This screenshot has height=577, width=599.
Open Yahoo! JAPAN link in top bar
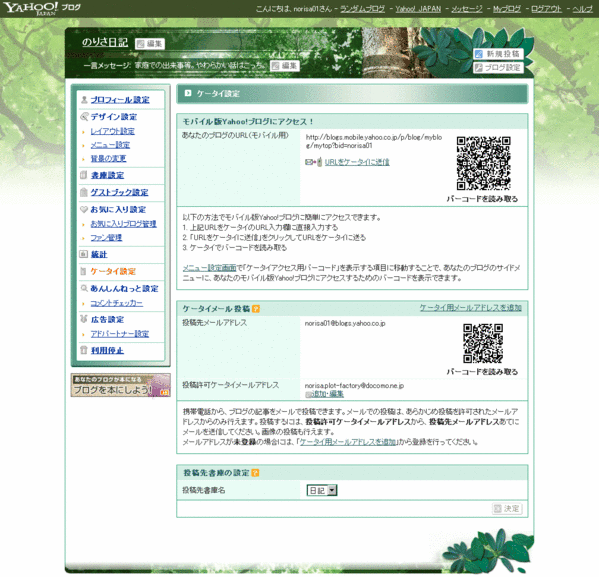(x=418, y=9)
